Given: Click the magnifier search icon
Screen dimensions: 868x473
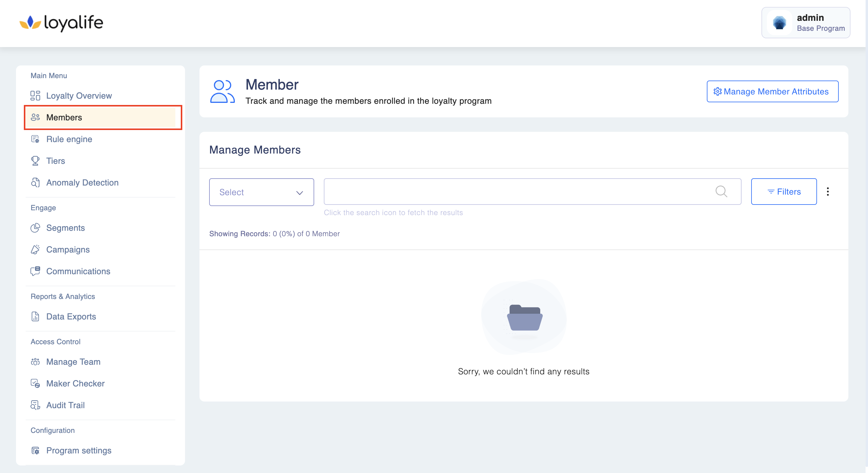Looking at the screenshot, I should point(721,191).
